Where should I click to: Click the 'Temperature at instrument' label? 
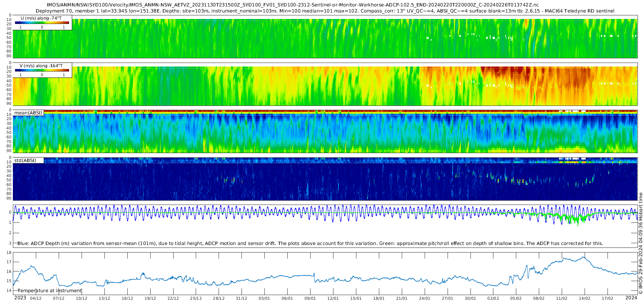point(49,291)
